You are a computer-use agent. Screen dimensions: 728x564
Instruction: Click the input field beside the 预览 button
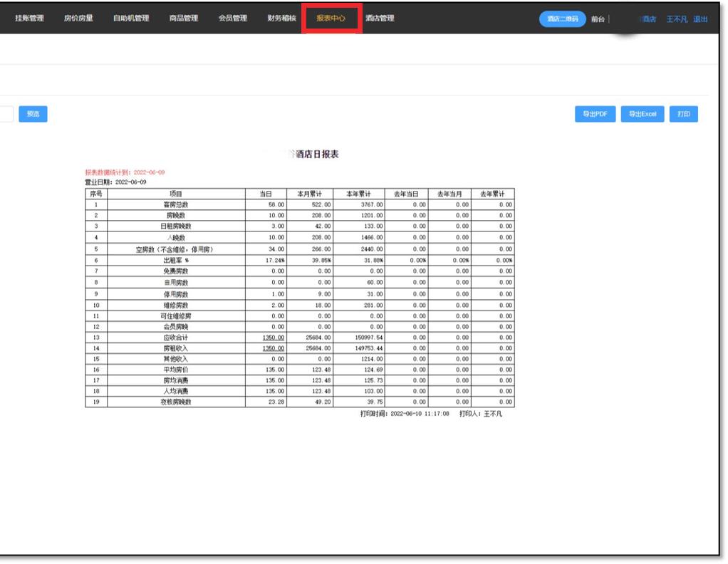(6, 114)
